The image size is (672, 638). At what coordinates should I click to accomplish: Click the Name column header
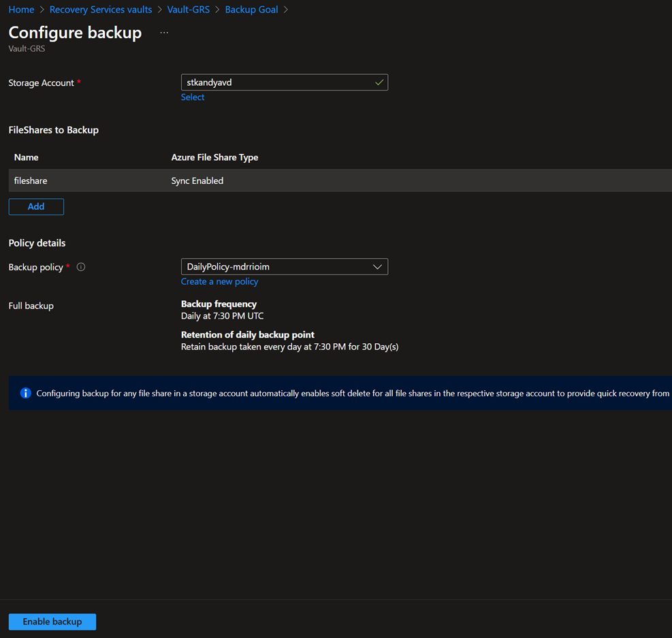(27, 157)
